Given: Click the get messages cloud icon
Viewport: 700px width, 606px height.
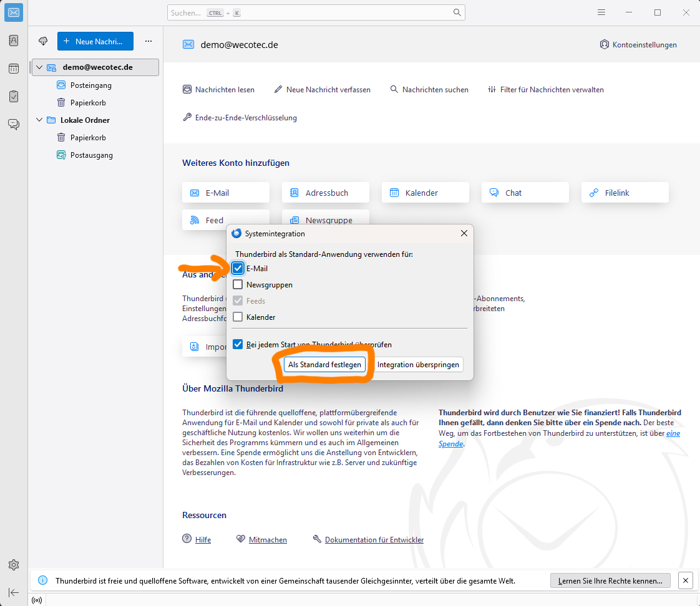Looking at the screenshot, I should (x=43, y=41).
